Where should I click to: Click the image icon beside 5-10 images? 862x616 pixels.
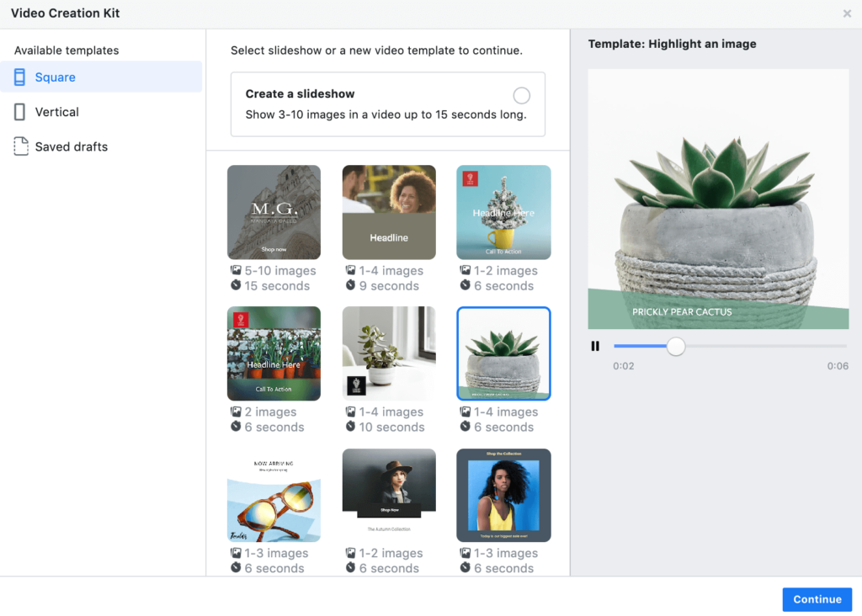click(236, 270)
